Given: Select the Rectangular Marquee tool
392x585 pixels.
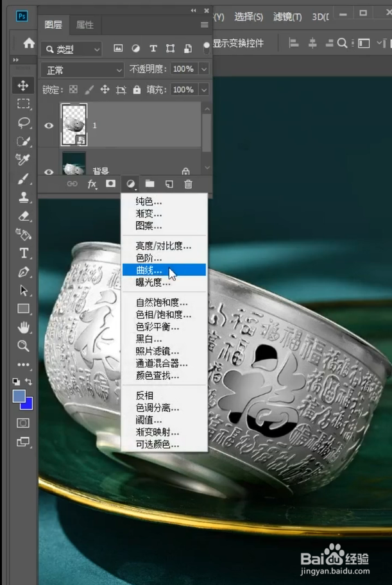Looking at the screenshot, I should click(x=23, y=104).
